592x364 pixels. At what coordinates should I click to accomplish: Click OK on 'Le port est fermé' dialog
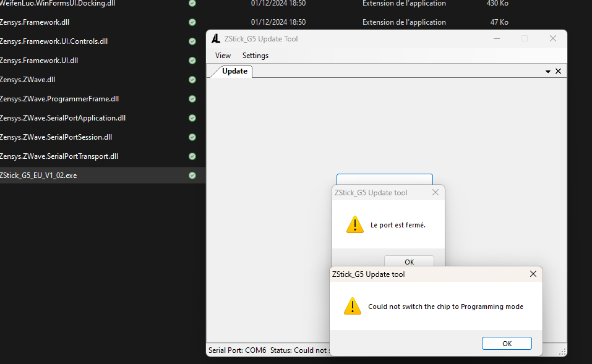tap(410, 261)
